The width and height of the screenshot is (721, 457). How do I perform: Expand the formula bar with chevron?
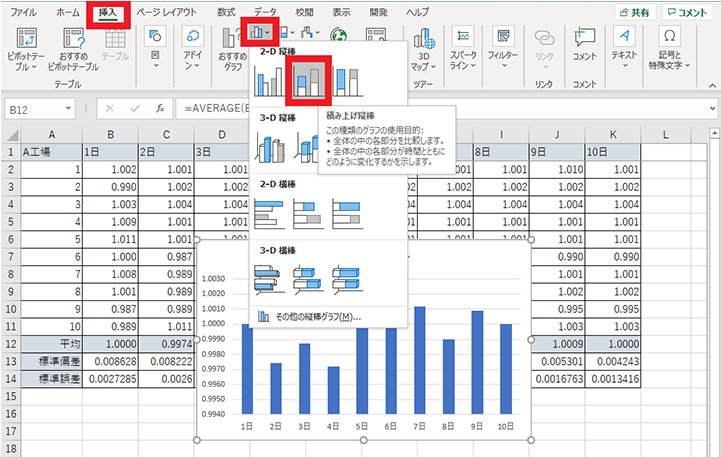(712, 109)
